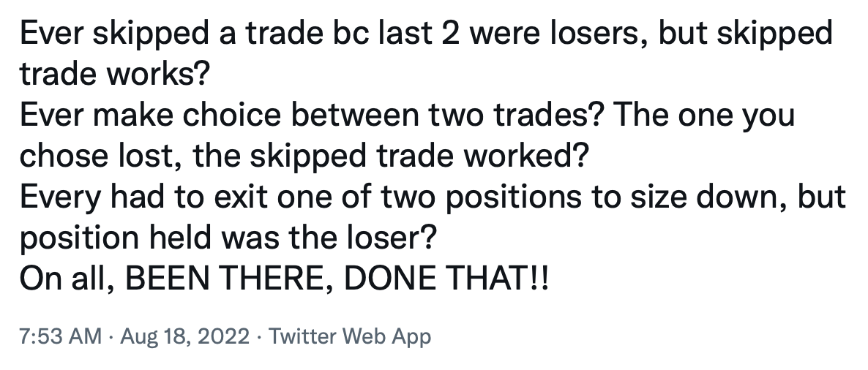This screenshot has width=868, height=370.
Task: Open the Twitter Web App source link
Action: tap(350, 336)
